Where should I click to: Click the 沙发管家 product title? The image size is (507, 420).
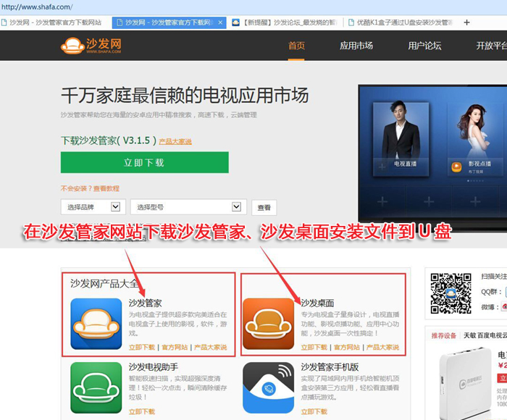(x=145, y=303)
